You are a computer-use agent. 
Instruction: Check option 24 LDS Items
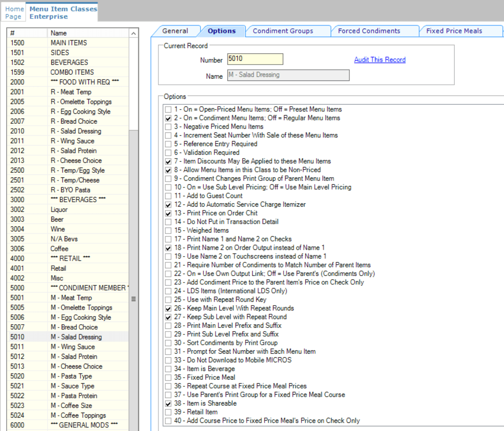pyautogui.click(x=168, y=291)
